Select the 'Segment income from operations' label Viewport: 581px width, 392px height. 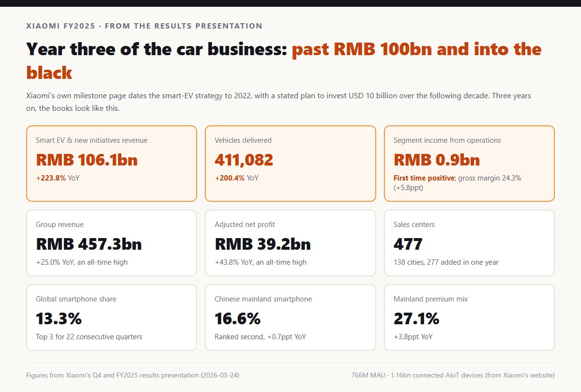[447, 140]
